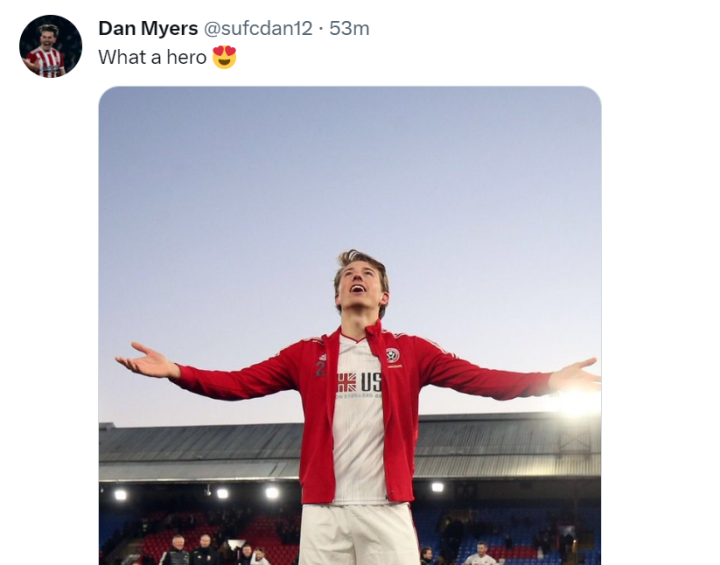Screen dimensions: 720x565
Task: Click the heart-eyes emoji in the tweet
Action: (x=224, y=57)
